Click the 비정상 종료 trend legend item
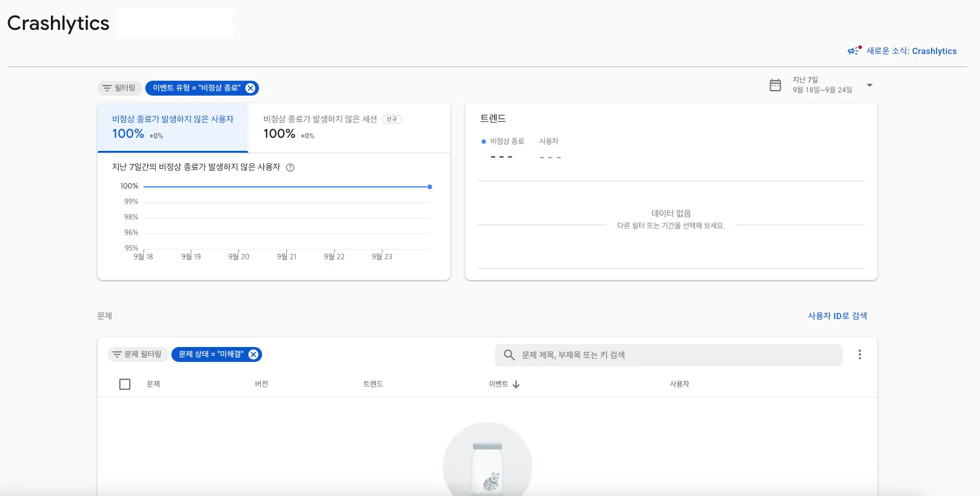980x496 pixels. (503, 142)
